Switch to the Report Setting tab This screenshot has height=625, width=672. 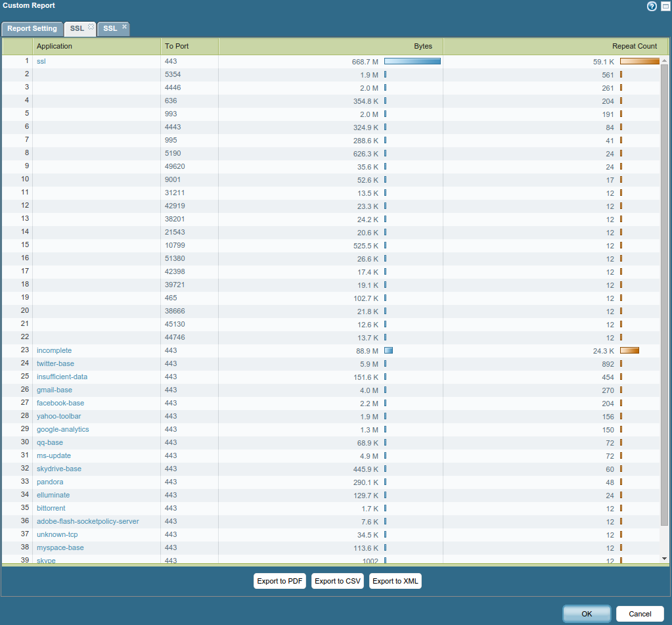tap(32, 29)
